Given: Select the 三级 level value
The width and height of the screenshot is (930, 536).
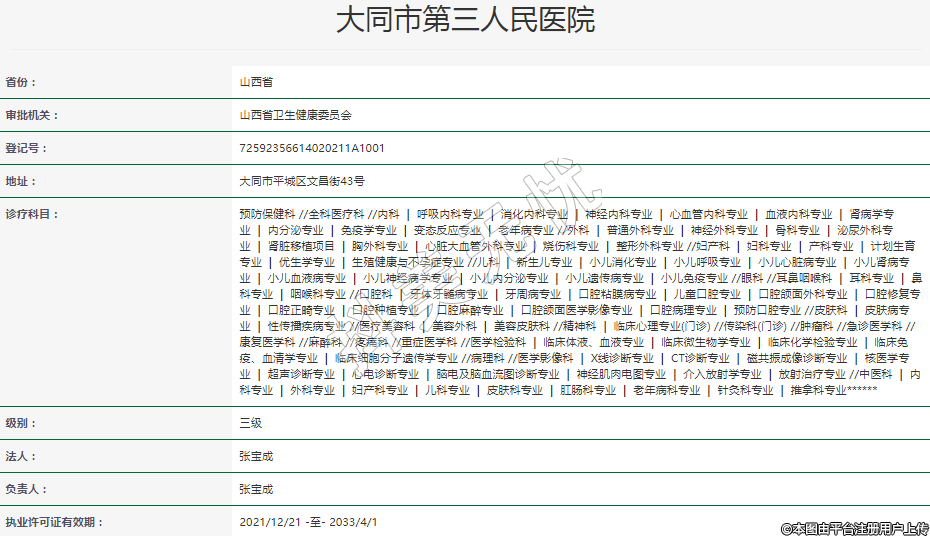Looking at the screenshot, I should pyautogui.click(x=250, y=423).
